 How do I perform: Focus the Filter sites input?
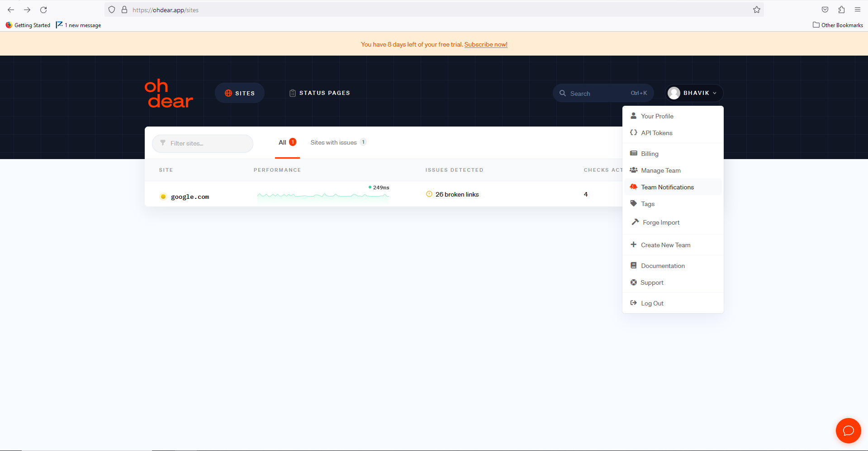pyautogui.click(x=203, y=143)
